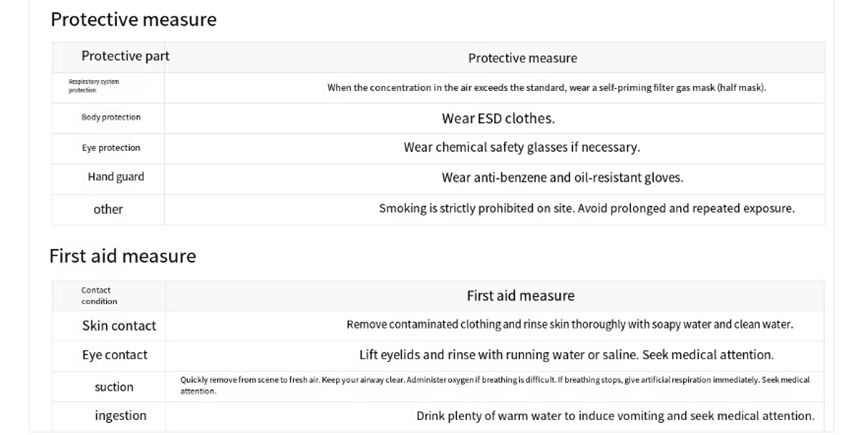
Task: Click the Protective measure section heading
Action: [133, 19]
